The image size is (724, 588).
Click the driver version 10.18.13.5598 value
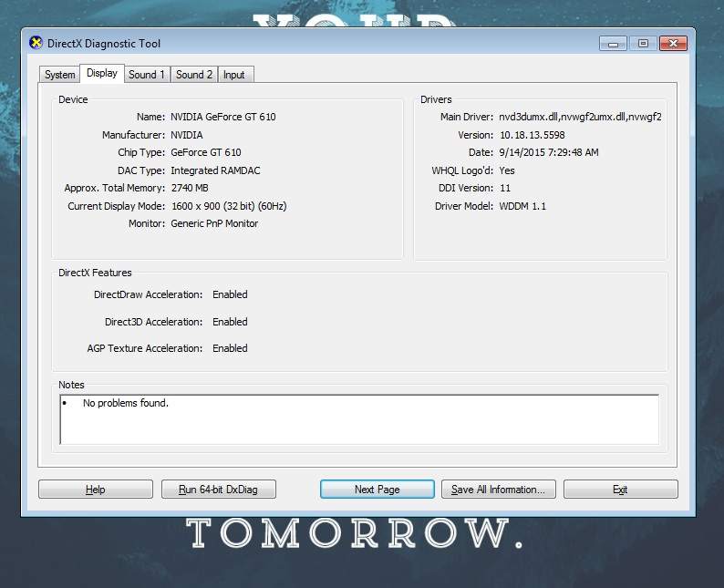pyautogui.click(x=532, y=135)
